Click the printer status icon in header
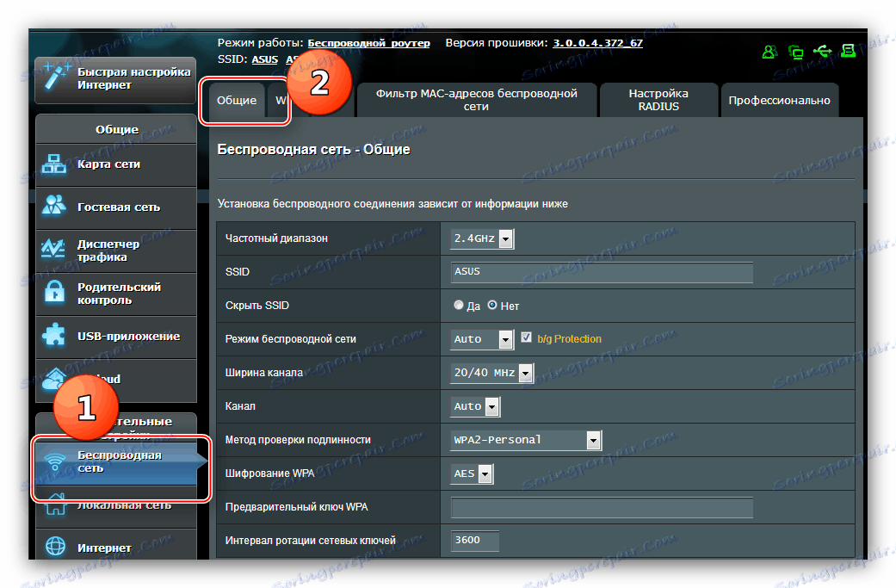The height and width of the screenshot is (588, 896). click(849, 52)
